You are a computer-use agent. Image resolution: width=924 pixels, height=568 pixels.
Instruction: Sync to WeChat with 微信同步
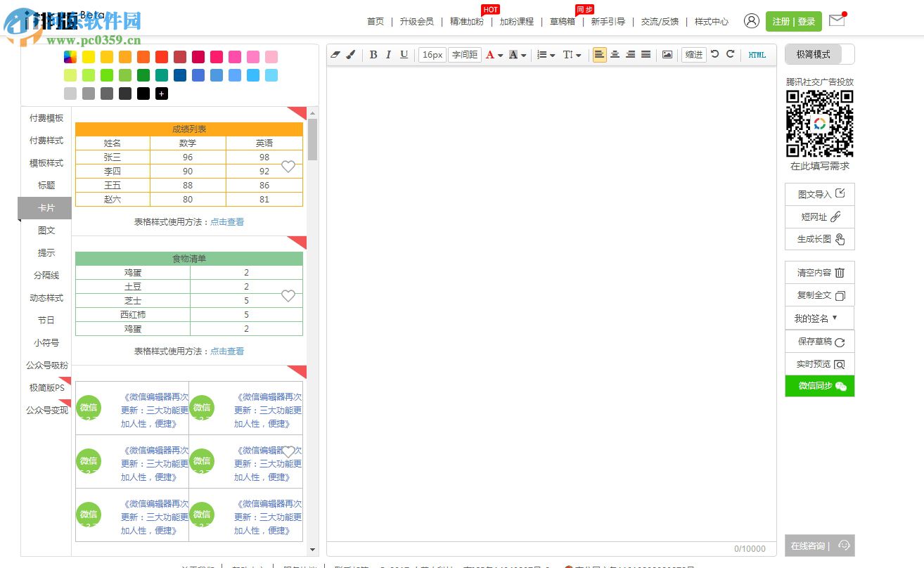point(820,386)
